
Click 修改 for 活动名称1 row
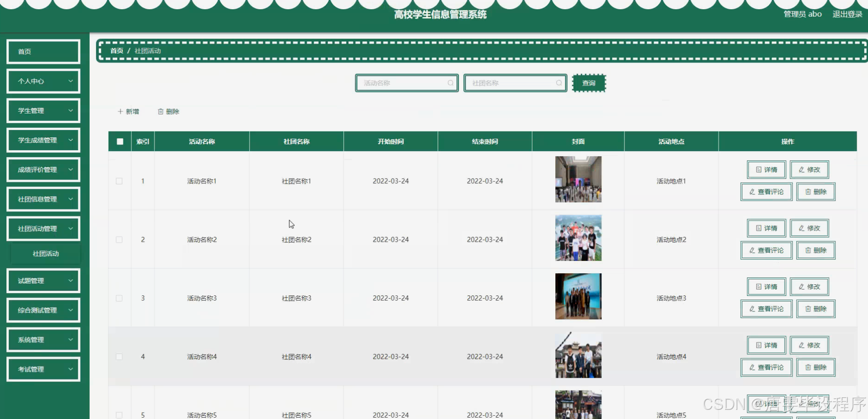point(810,170)
